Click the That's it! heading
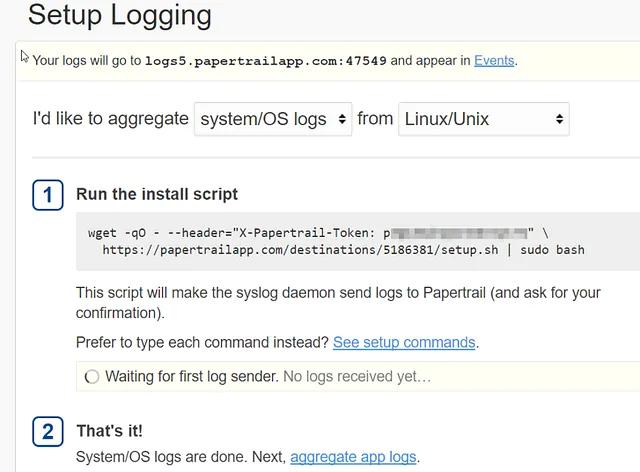Screen dimensions: 640x472 coord(109,431)
